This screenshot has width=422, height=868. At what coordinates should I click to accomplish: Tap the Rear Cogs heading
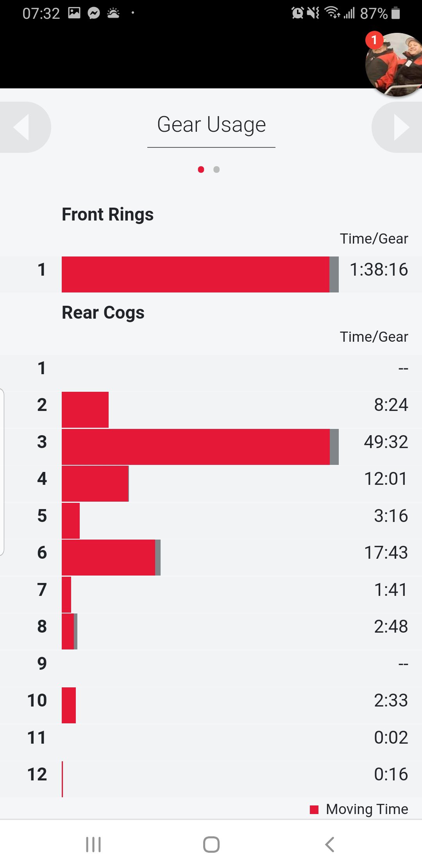pyautogui.click(x=103, y=312)
